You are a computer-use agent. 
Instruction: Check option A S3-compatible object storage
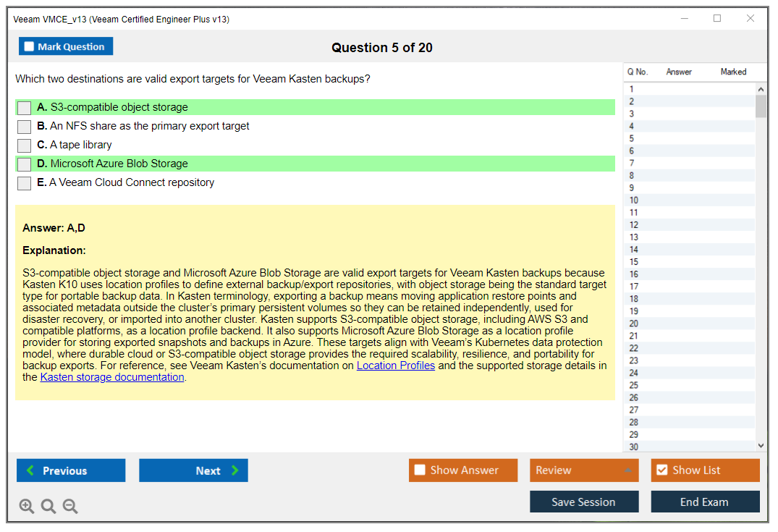pos(25,108)
